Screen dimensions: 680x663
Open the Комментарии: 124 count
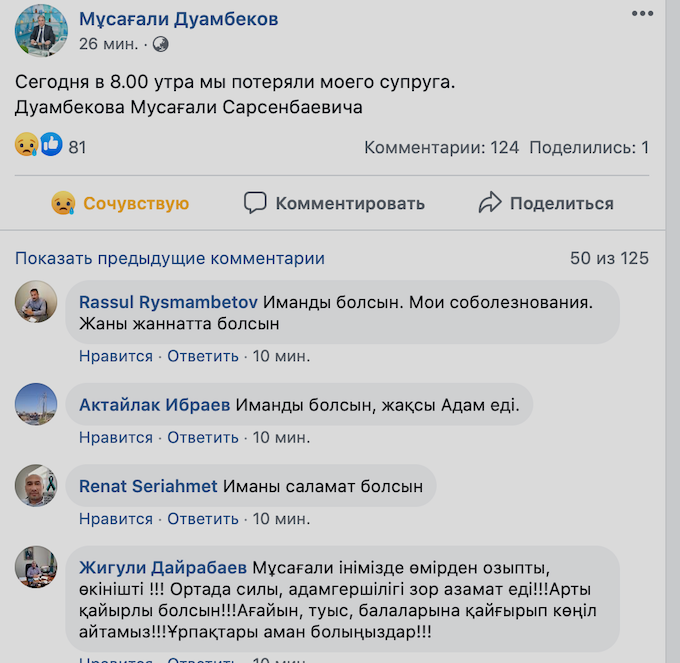pos(441,148)
